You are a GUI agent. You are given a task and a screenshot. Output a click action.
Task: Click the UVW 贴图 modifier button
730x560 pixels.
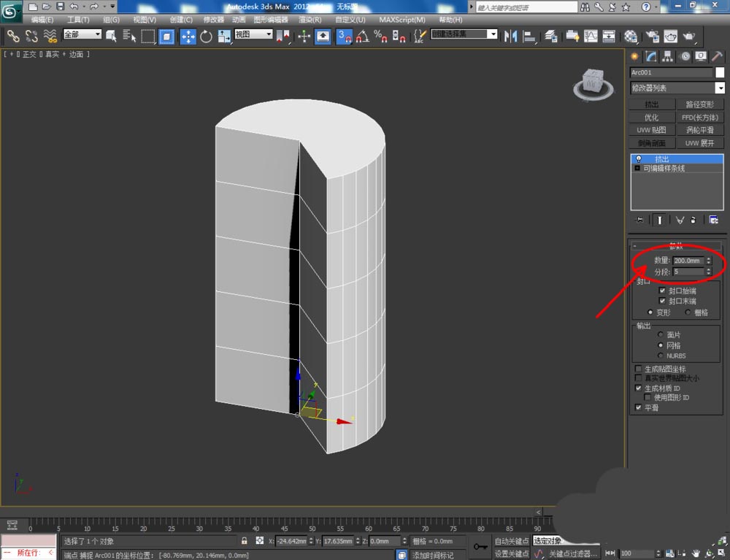[x=652, y=130]
